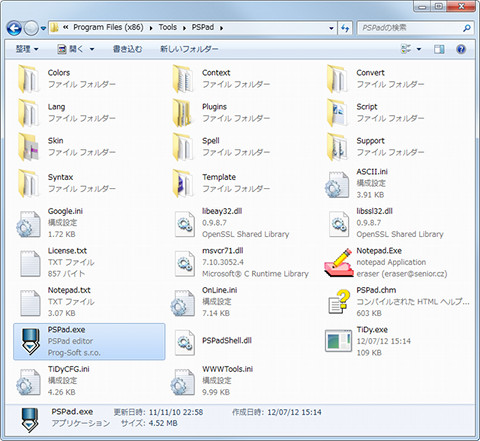The width and height of the screenshot is (480, 441).
Task: Open the view options dropdown arrow
Action: point(419,49)
